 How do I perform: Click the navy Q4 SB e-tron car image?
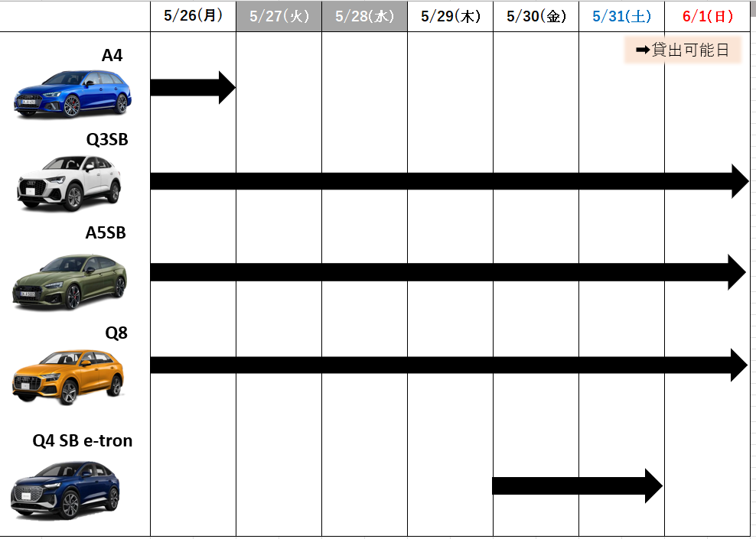[x=66, y=490]
